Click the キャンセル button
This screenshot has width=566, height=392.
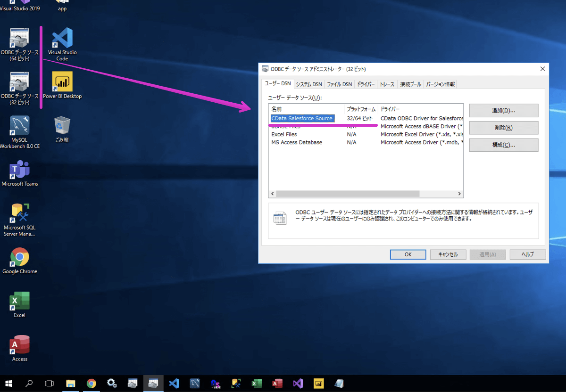coord(448,254)
